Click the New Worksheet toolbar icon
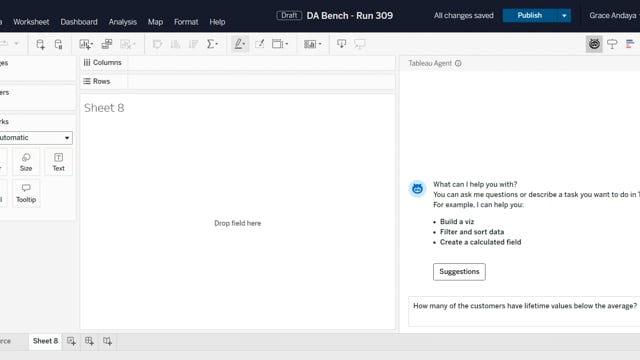Viewport: 640px width, 360px height. tap(86, 44)
